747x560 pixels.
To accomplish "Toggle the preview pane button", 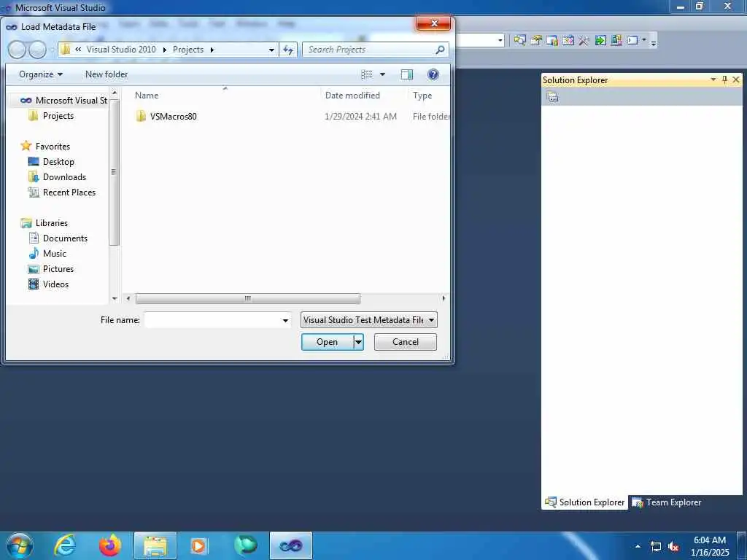I will point(406,74).
